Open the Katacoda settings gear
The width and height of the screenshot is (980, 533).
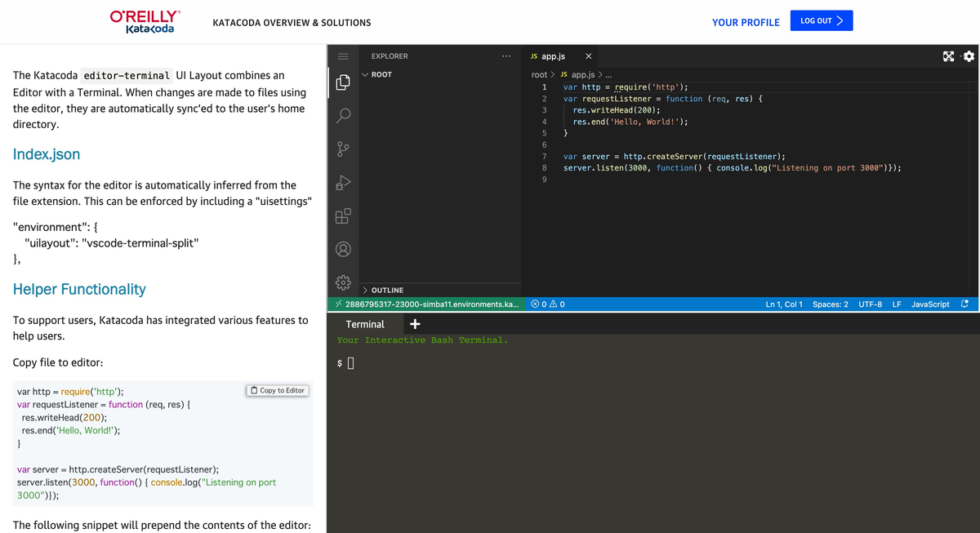[969, 56]
